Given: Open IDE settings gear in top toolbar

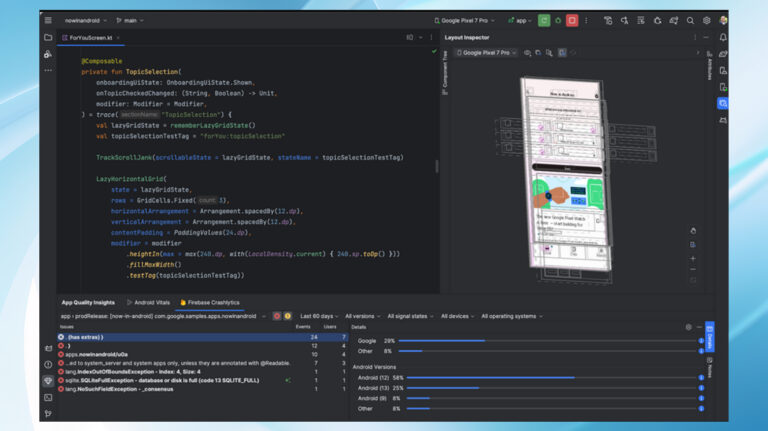Looking at the screenshot, I should (x=706, y=20).
